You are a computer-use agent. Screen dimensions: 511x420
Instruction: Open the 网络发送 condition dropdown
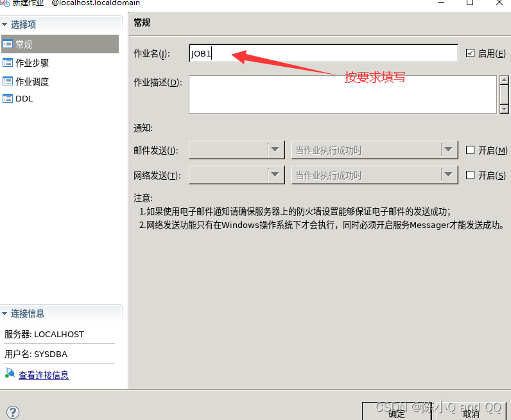pos(375,175)
